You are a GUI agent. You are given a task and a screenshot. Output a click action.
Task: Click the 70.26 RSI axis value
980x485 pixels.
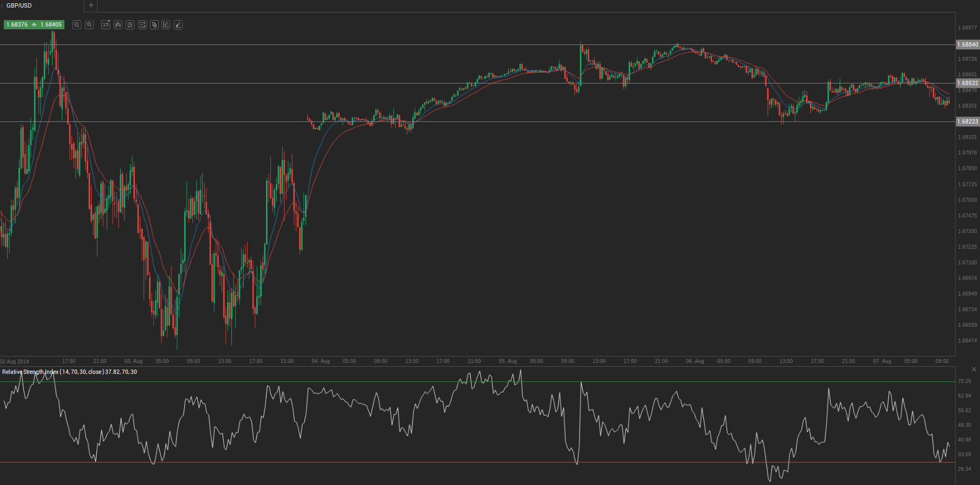964,381
